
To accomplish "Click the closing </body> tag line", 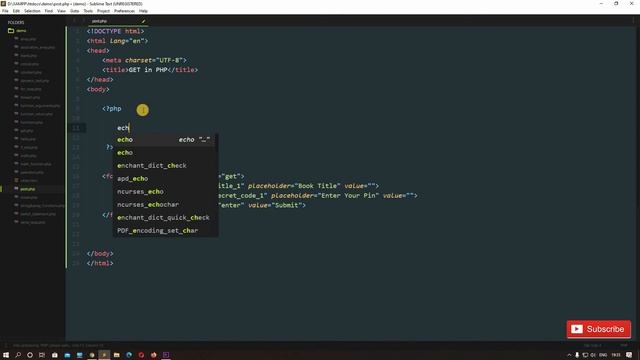I will [x=100, y=253].
